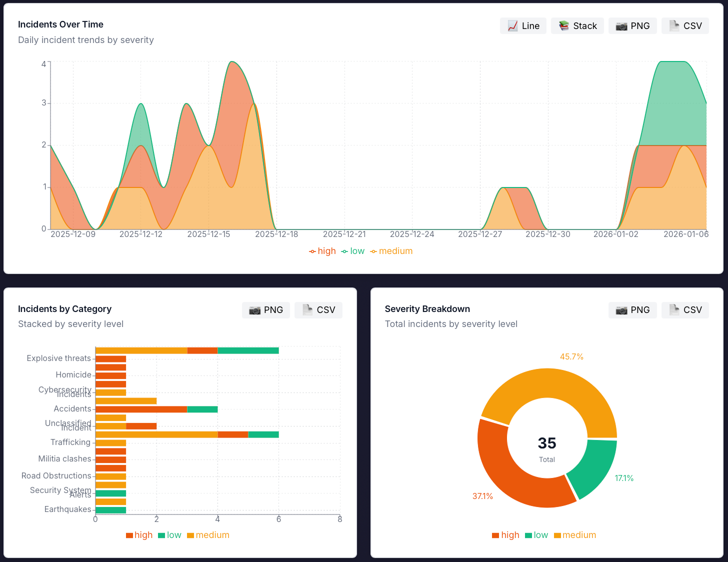Download Incidents Over Time data as CSV
Image resolution: width=728 pixels, height=562 pixels.
coord(685,26)
